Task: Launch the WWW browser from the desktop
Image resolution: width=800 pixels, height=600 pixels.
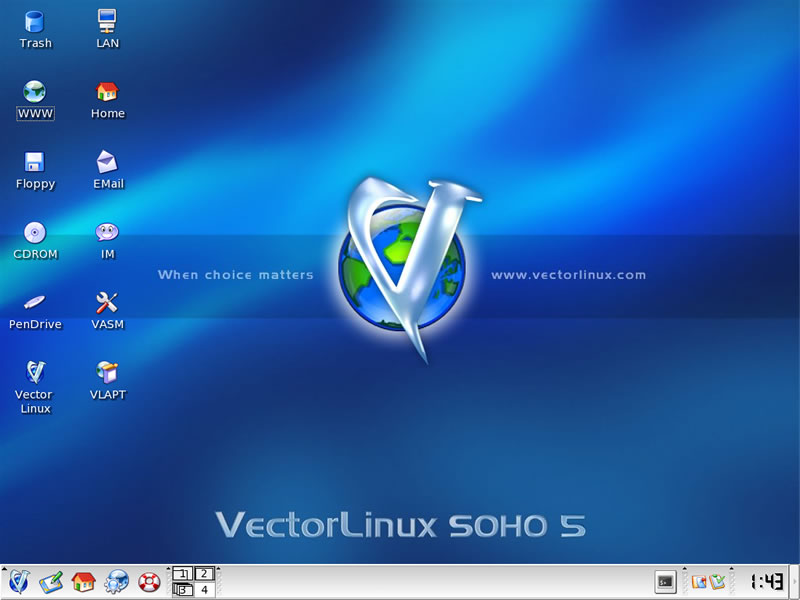Action: [x=34, y=93]
